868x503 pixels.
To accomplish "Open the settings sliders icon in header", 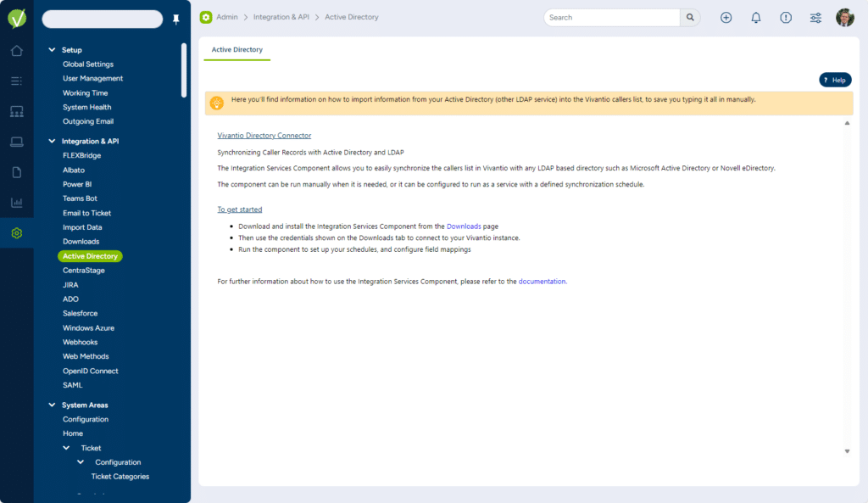I will tap(815, 18).
